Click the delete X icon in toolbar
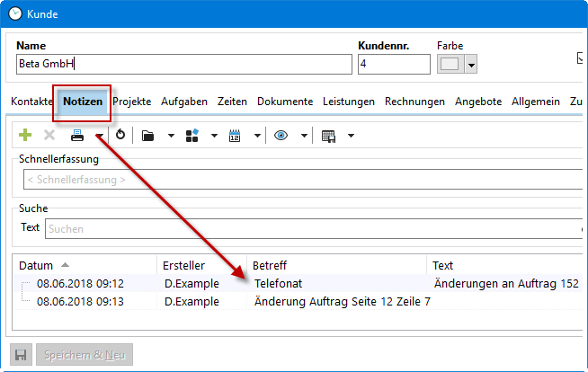Image resolution: width=588 pixels, height=372 pixels. (49, 136)
